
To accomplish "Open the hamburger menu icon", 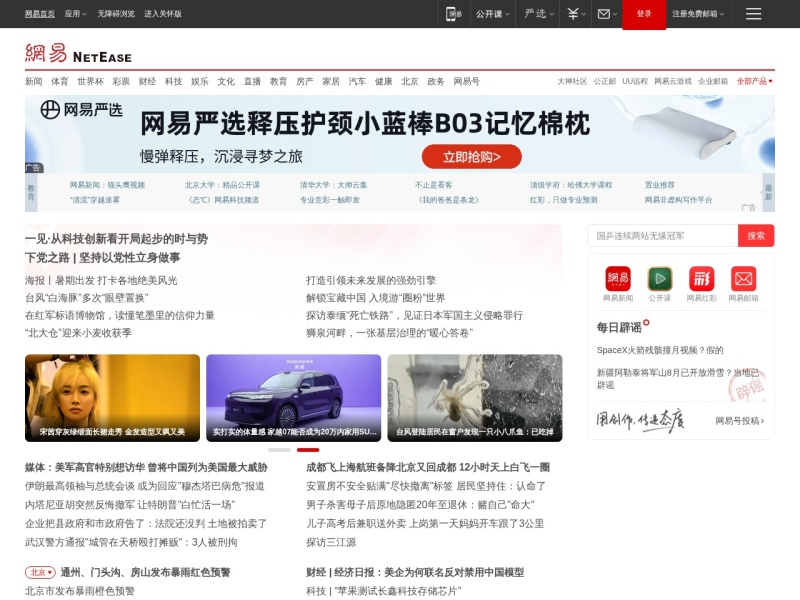I will (753, 14).
